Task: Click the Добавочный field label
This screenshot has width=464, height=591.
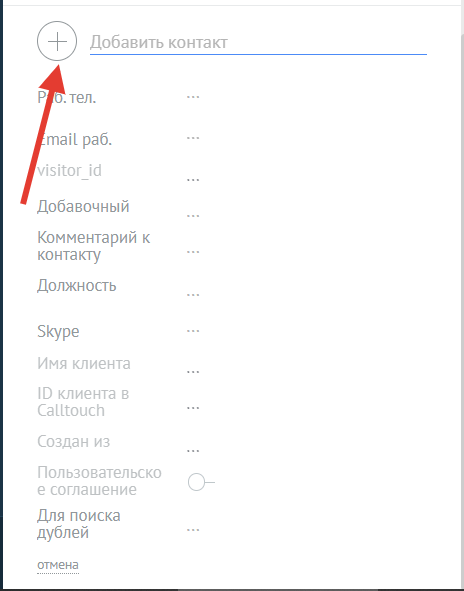Action: (83, 207)
